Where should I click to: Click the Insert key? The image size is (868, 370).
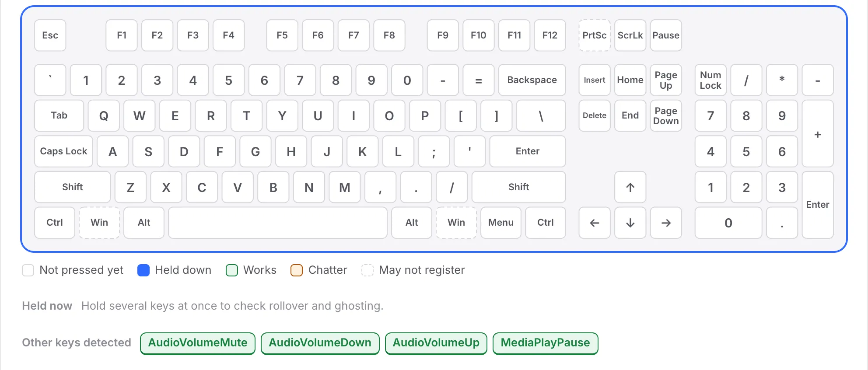coord(595,80)
